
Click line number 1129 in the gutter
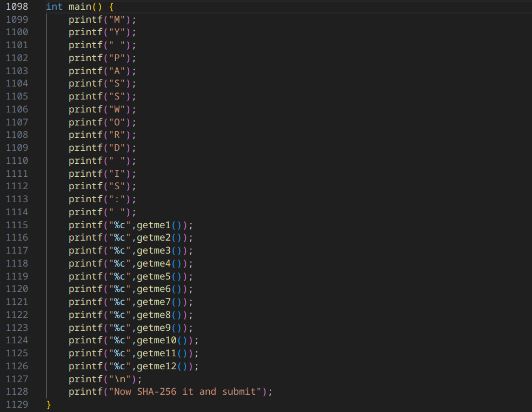point(16,404)
